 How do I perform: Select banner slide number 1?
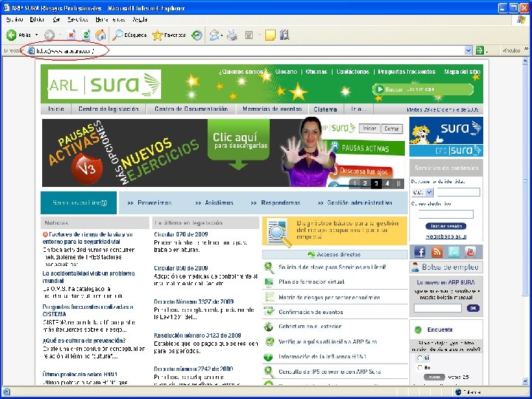[355, 183]
